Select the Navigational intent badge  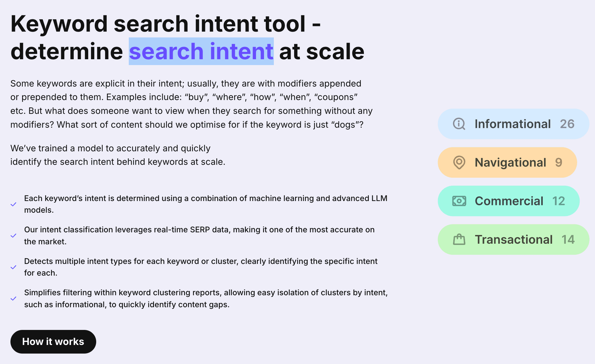(x=507, y=163)
